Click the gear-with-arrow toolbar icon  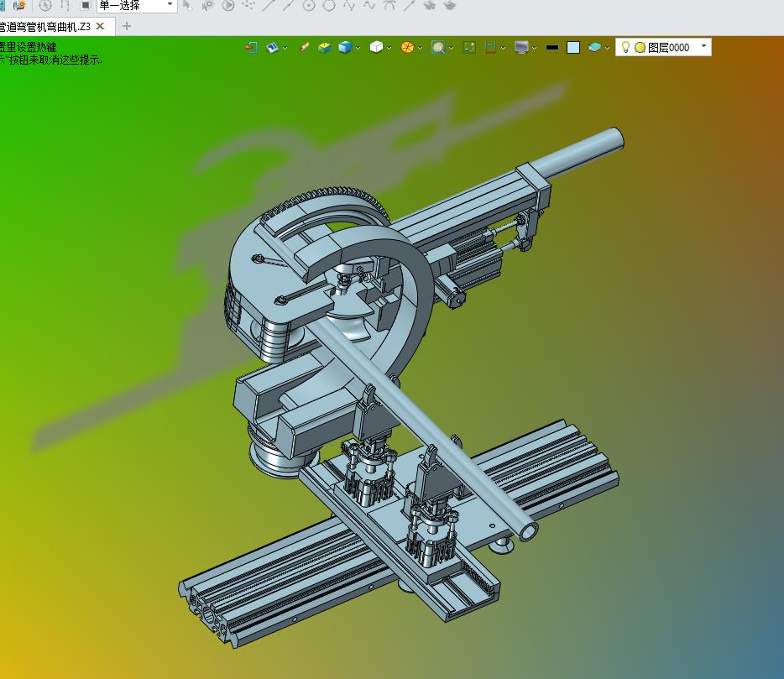pos(207,6)
